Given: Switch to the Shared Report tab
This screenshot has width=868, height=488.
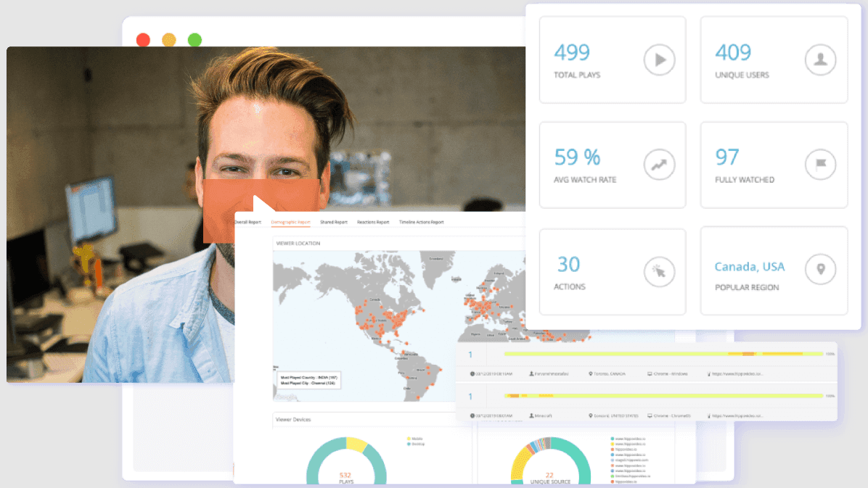Looking at the screenshot, I should (333, 222).
